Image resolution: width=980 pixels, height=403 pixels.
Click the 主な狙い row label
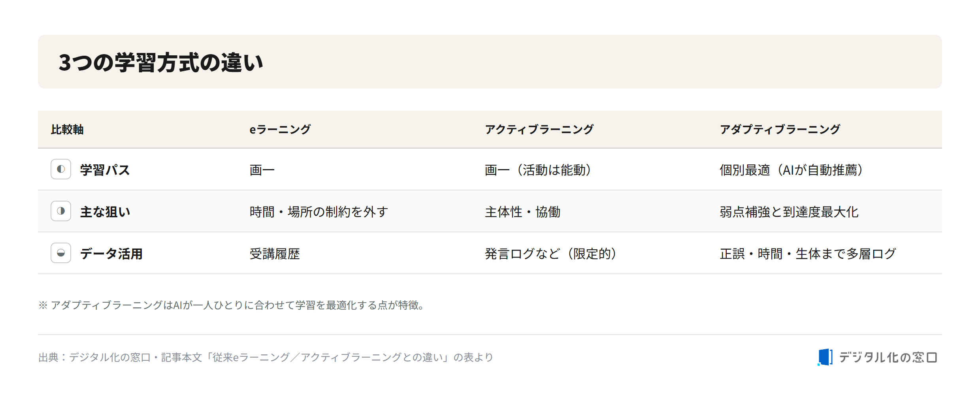(105, 212)
